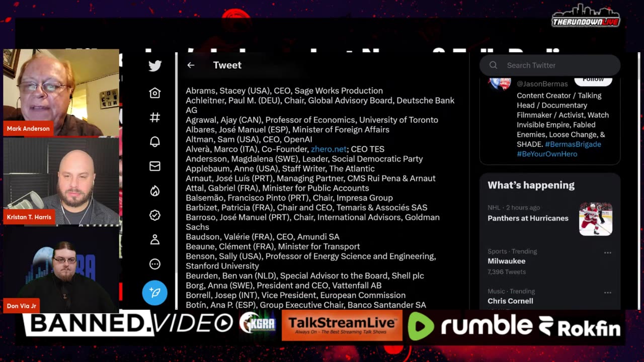Open the Chris Cornell trending topic
Viewport: 644px width, 362px height.
pos(510,301)
